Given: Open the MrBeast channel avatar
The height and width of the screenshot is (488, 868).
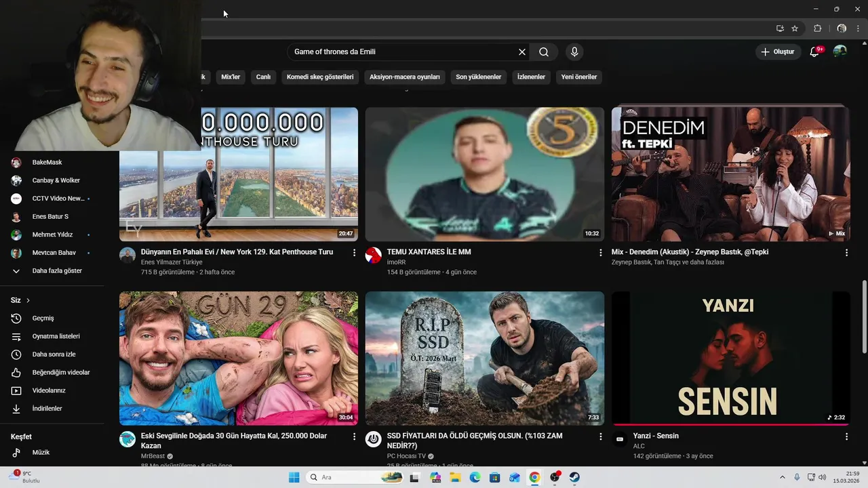Looking at the screenshot, I should [127, 439].
